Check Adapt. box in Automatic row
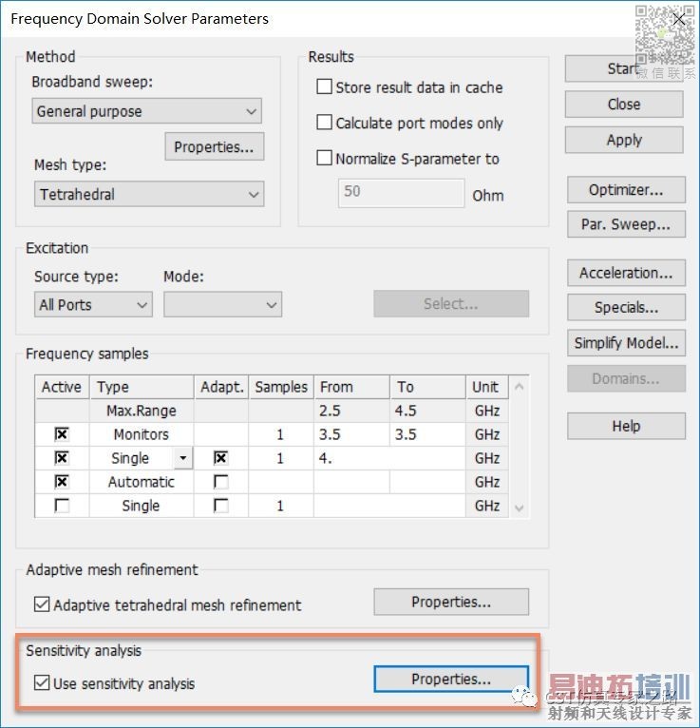Viewport: 700px width, 728px height. click(220, 482)
